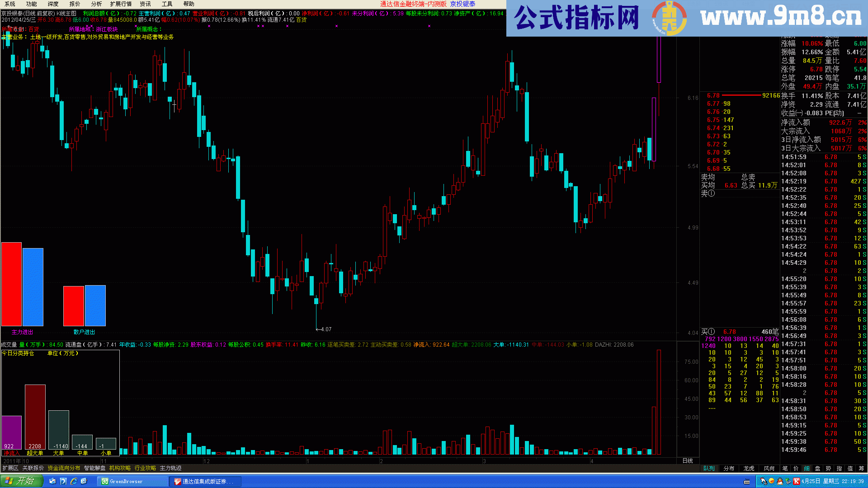This screenshot has width=868, height=488.
Task: Click the magenta latest candlestick
Action: pyautogui.click(x=654, y=129)
